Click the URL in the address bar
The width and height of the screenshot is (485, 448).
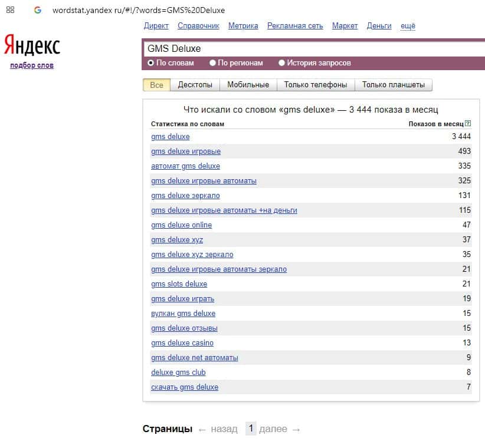[139, 10]
